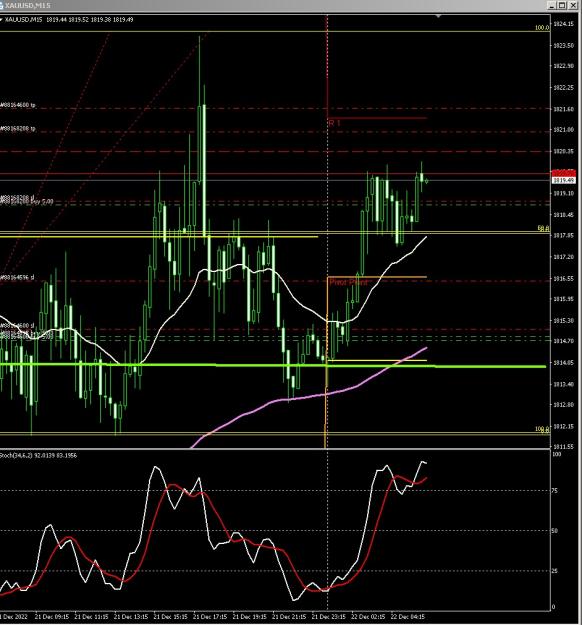Click the chart shift triangle marker at top

[x=438, y=16]
